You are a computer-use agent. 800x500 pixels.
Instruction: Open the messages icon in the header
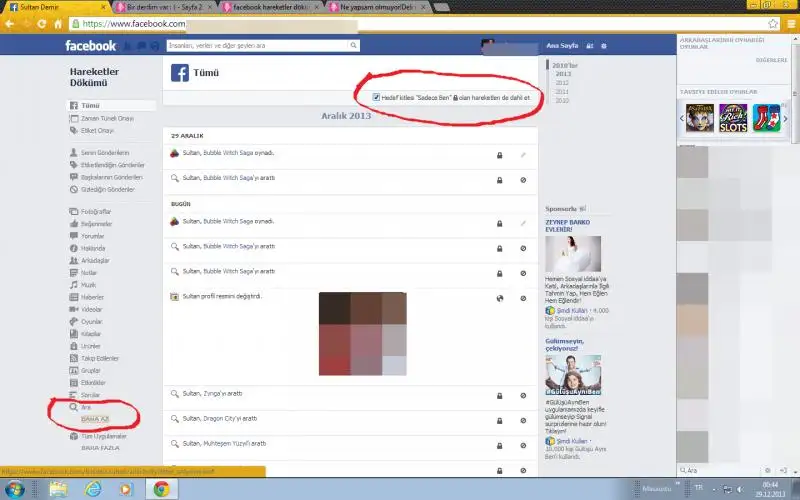[141, 46]
